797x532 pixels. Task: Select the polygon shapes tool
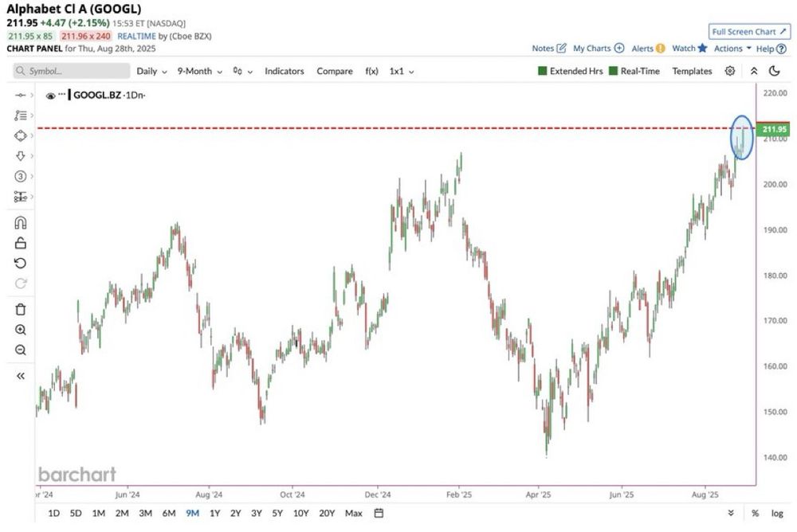point(21,135)
